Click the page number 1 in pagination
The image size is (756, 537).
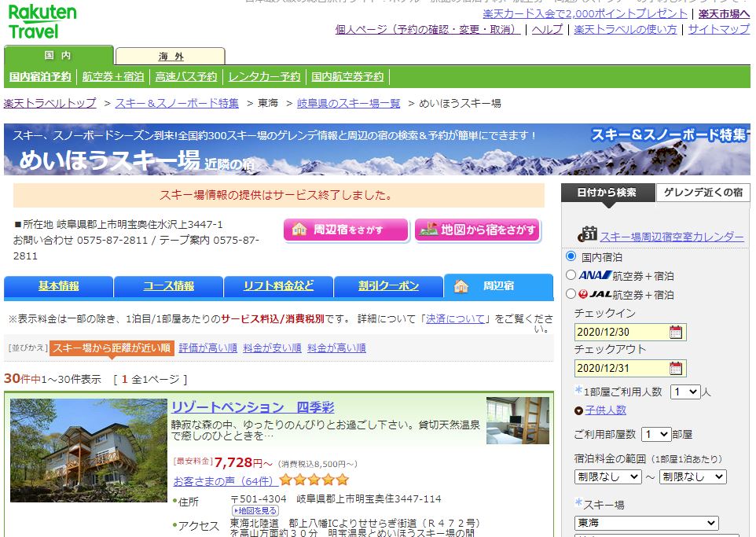tap(124, 379)
